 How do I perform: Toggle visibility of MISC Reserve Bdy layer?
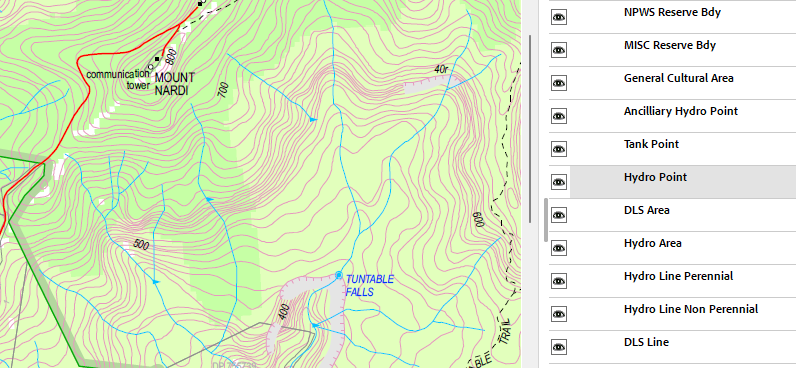[x=558, y=50]
